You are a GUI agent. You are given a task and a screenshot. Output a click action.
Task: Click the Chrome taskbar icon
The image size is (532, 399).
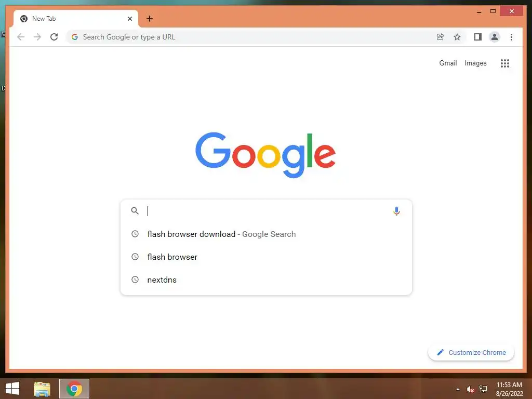(74, 389)
